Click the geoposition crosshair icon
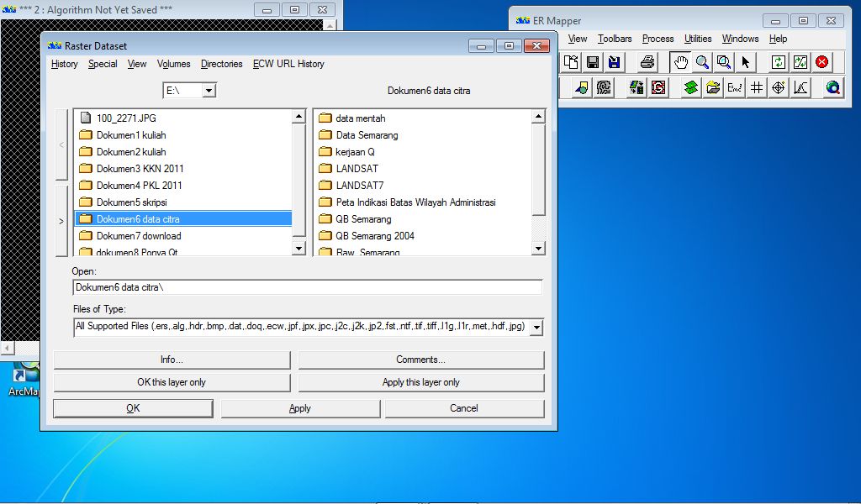Viewport: 861px width, 504px height. coord(778,87)
